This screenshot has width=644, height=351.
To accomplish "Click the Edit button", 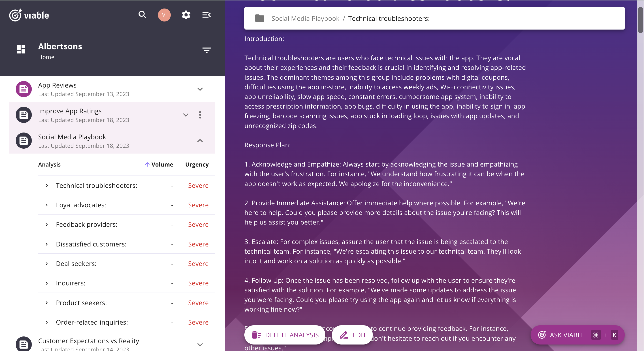I will pyautogui.click(x=352, y=335).
